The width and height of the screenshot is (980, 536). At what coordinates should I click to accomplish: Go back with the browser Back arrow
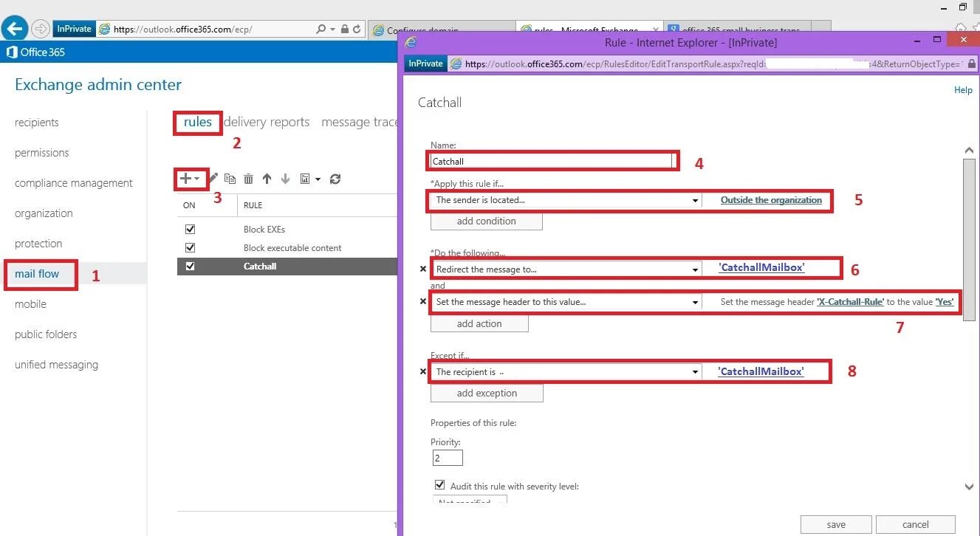pyautogui.click(x=15, y=29)
